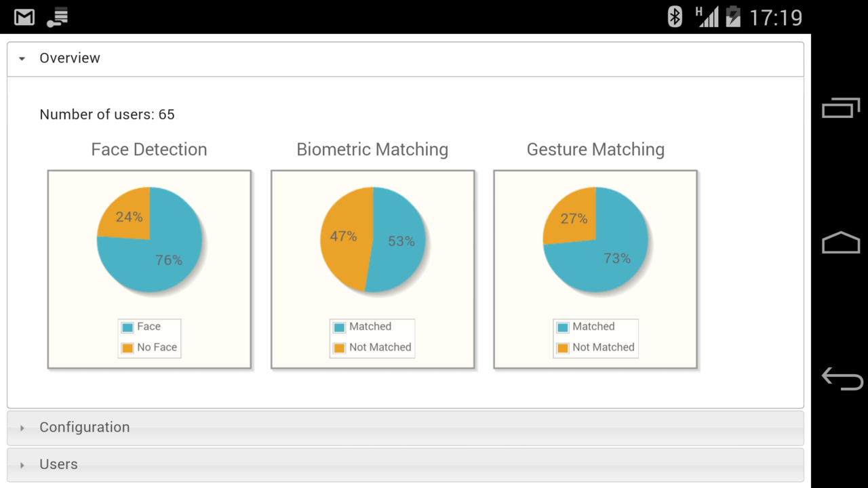
Task: Tap the Bluetooth status icon
Action: 675,16
